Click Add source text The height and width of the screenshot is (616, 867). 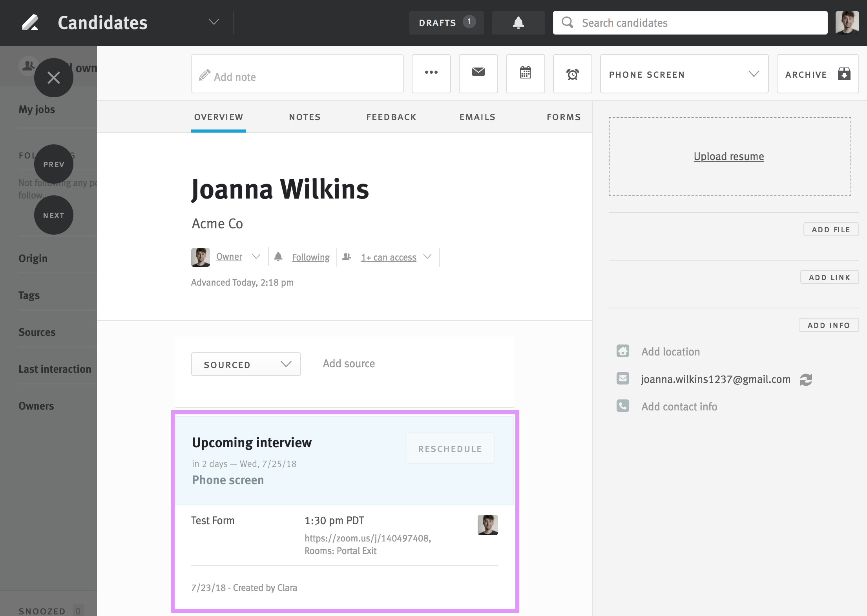tap(349, 363)
